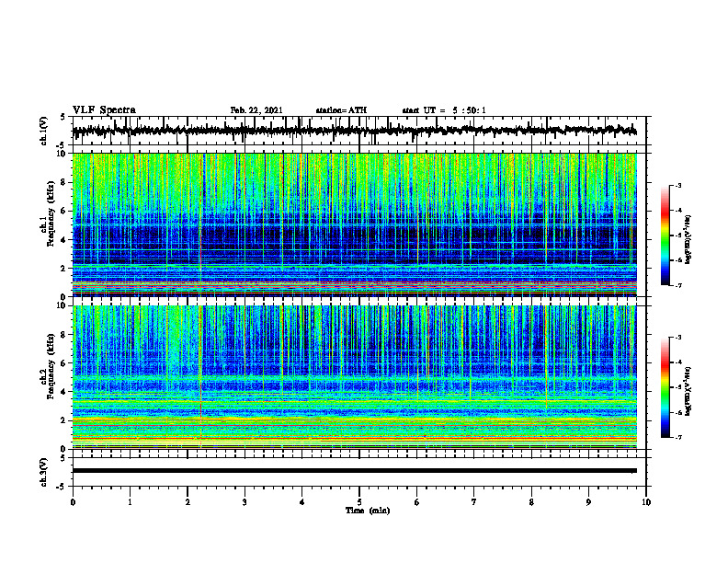Image resolution: width=728 pixels, height=563 pixels.
Task: Click the "-5" tick on ch.3(V) axis
Action: (62, 487)
